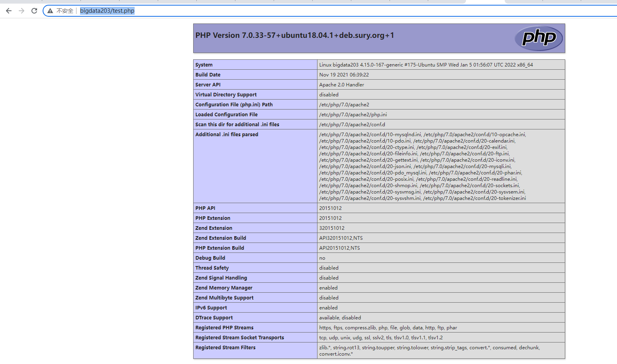Click the Apache 2.0 Handler value
The image size is (617, 364).
click(341, 84)
